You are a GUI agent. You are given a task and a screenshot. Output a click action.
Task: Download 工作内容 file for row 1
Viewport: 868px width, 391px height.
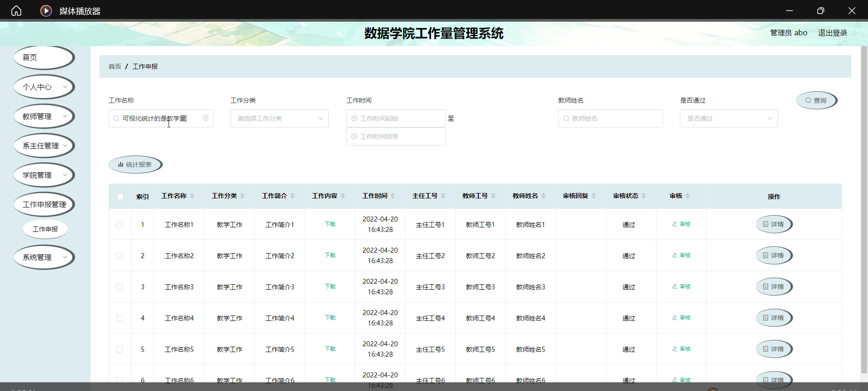coord(330,224)
